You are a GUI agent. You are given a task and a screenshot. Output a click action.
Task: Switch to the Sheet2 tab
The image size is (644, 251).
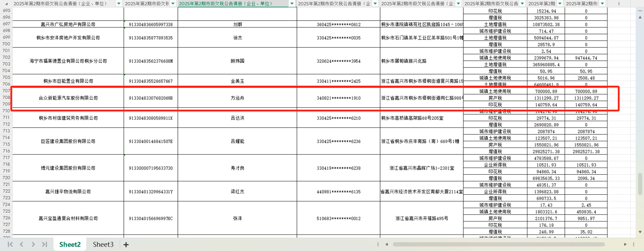(70, 244)
